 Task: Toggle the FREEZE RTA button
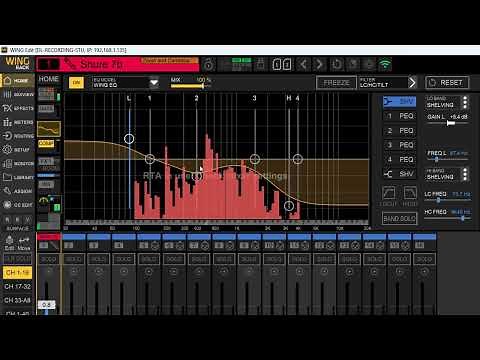[x=336, y=83]
